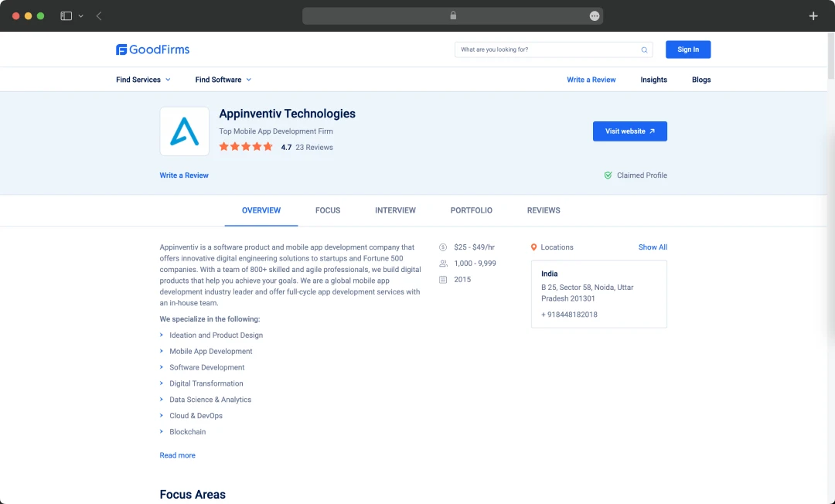Click the lock icon in address bar
Image resolution: width=835 pixels, height=504 pixels.
(453, 15)
